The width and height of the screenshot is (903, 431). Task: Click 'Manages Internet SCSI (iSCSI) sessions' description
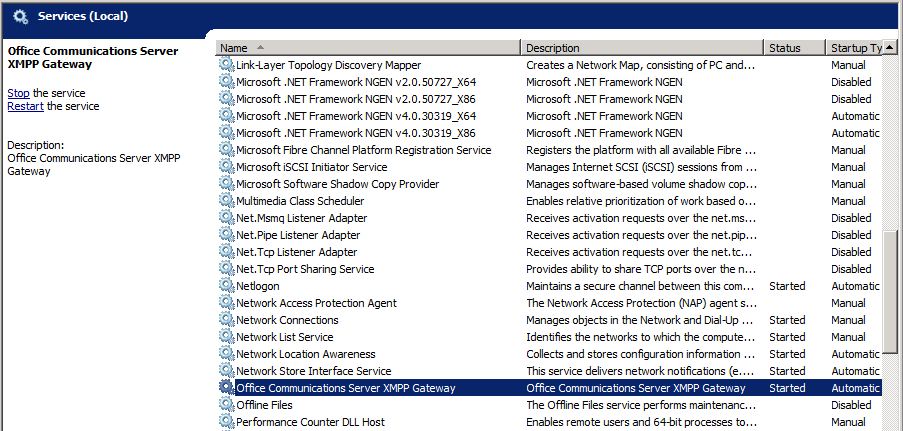[x=642, y=167]
